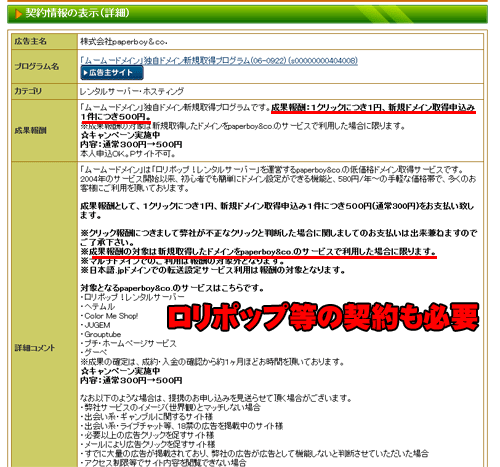The image size is (500, 467).
Task: Click the category value レンタルサーバー・ホスティング
Action: (x=132, y=91)
